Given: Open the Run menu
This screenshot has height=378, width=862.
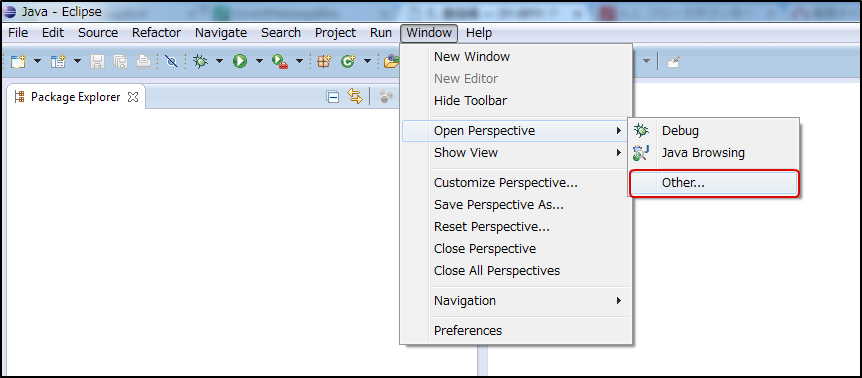Looking at the screenshot, I should (381, 33).
